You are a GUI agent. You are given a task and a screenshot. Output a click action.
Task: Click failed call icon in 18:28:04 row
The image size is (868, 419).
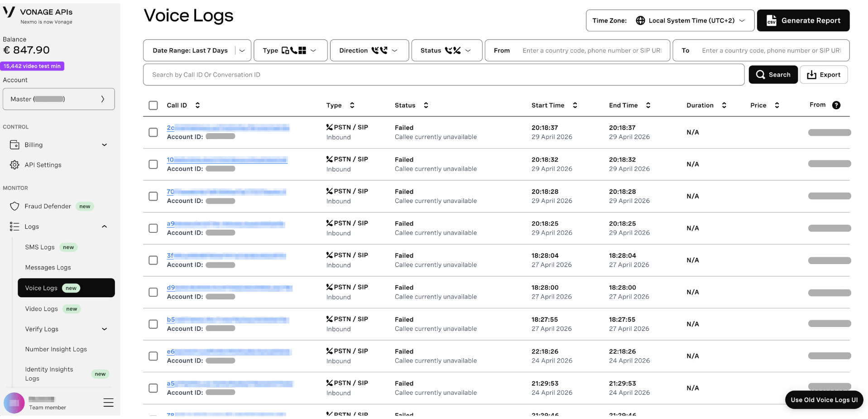(x=330, y=255)
